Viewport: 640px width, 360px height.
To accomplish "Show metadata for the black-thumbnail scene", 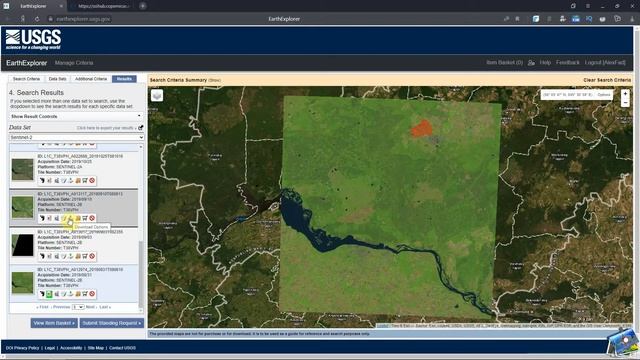I will coord(63,256).
